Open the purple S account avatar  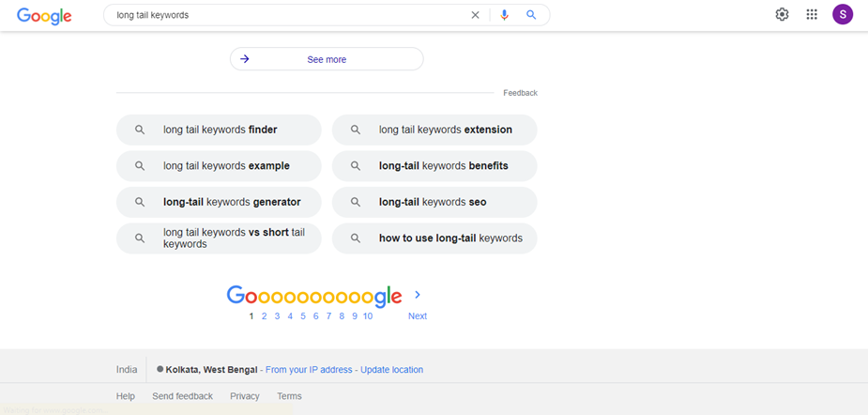[x=842, y=14]
